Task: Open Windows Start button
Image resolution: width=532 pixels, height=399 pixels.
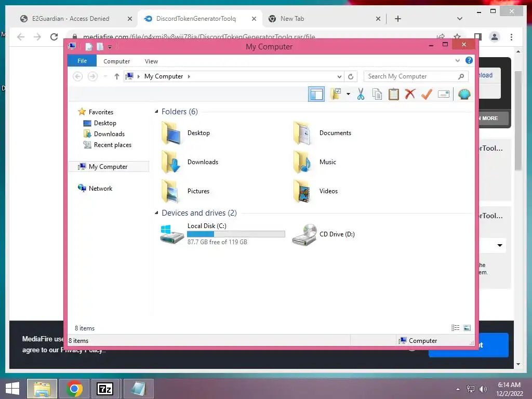Action: (12, 389)
